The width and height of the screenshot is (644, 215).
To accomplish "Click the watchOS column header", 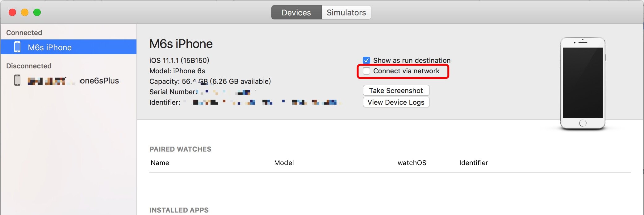I will point(412,163).
